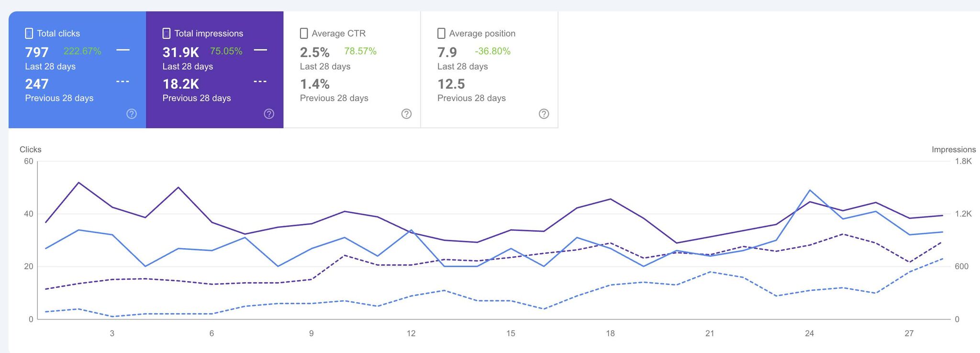Check the Average position checkbox
The image size is (980, 353).
[441, 34]
